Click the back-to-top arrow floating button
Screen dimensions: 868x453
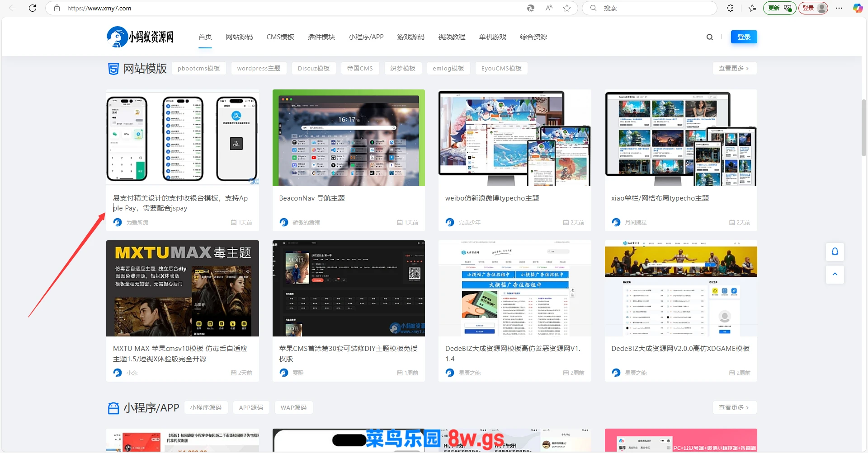pyautogui.click(x=835, y=274)
